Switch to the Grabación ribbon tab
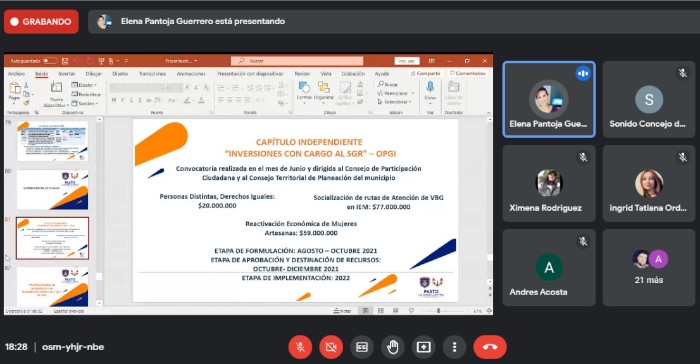The image size is (700, 364). point(353,74)
